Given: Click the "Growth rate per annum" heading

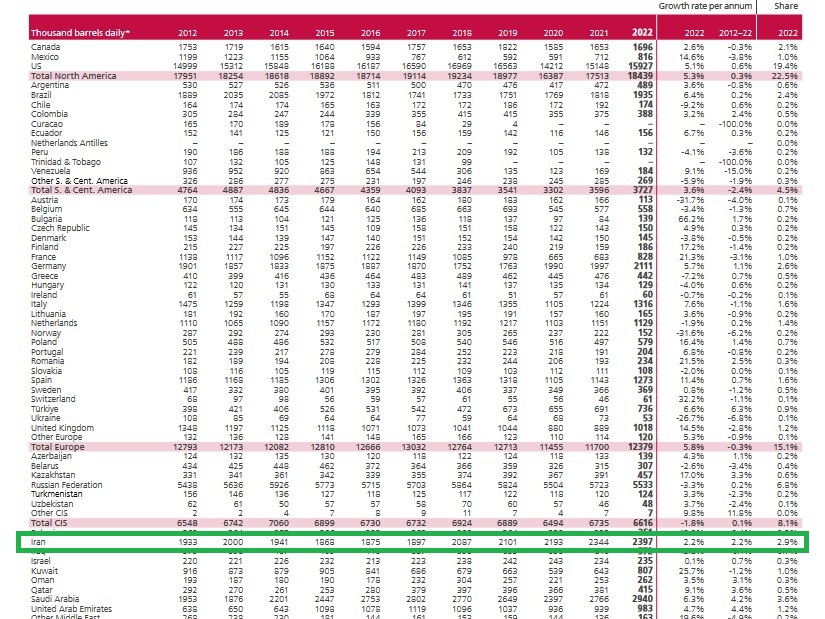Looking at the screenshot, I should tap(702, 5).
